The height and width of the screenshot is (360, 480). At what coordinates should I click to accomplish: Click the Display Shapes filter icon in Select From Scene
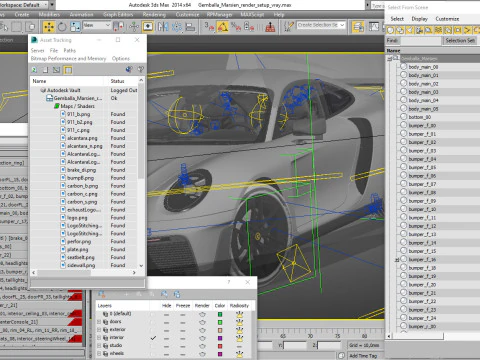point(400,31)
